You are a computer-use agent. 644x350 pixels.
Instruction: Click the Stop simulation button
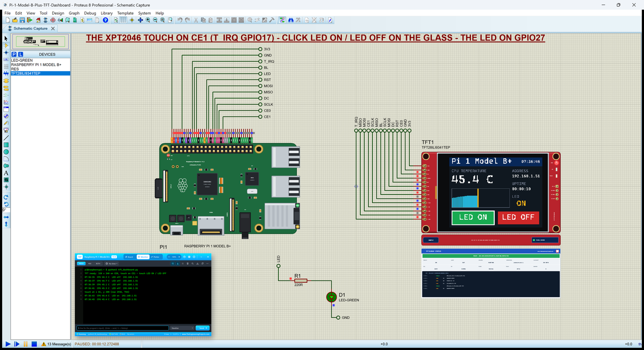pyautogui.click(x=34, y=344)
